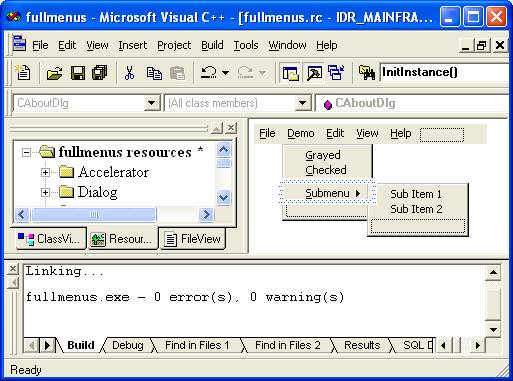Click resource tree scroll down arrow
This screenshot has height=381, width=513.
pos(223,197)
